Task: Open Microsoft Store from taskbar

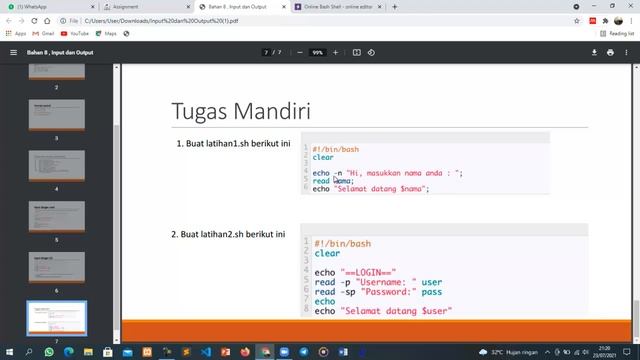Action: [x=108, y=352]
